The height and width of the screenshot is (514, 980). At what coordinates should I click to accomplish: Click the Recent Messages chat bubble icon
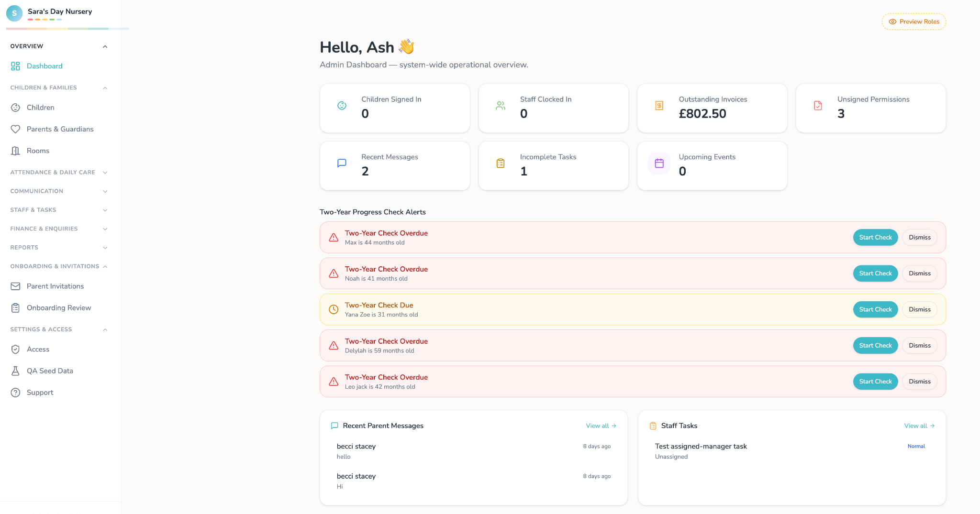pos(342,163)
